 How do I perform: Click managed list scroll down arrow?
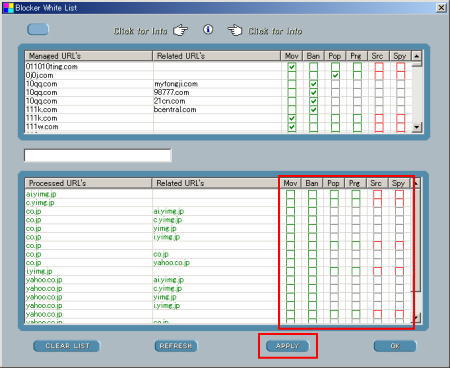coord(417,127)
